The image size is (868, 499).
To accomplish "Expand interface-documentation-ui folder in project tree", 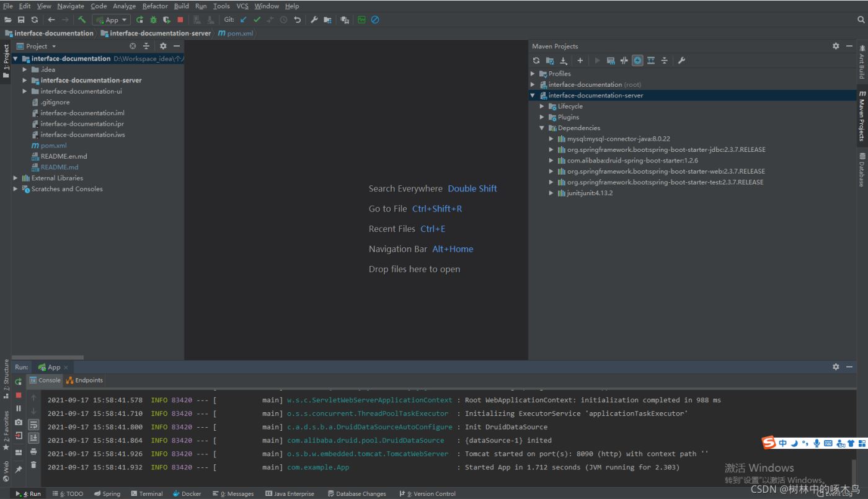I will pos(25,91).
